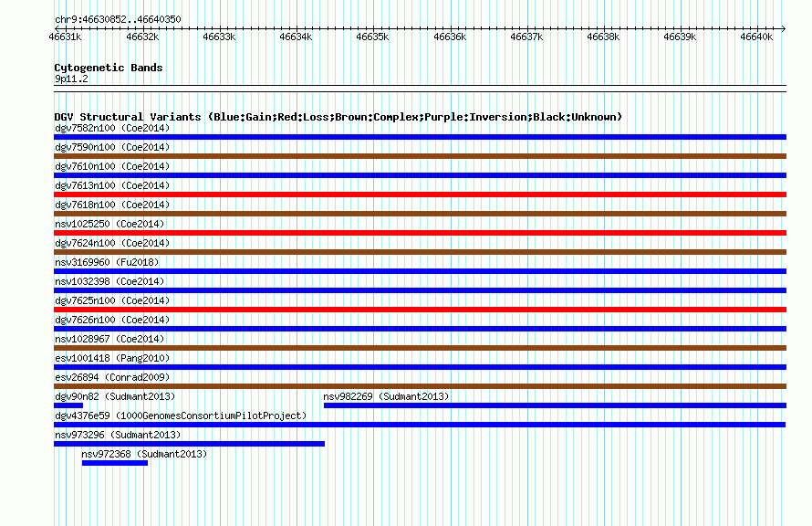812x526 pixels.
Task: Open the nsv3169960 (Fu2018) label
Action: click(107, 262)
